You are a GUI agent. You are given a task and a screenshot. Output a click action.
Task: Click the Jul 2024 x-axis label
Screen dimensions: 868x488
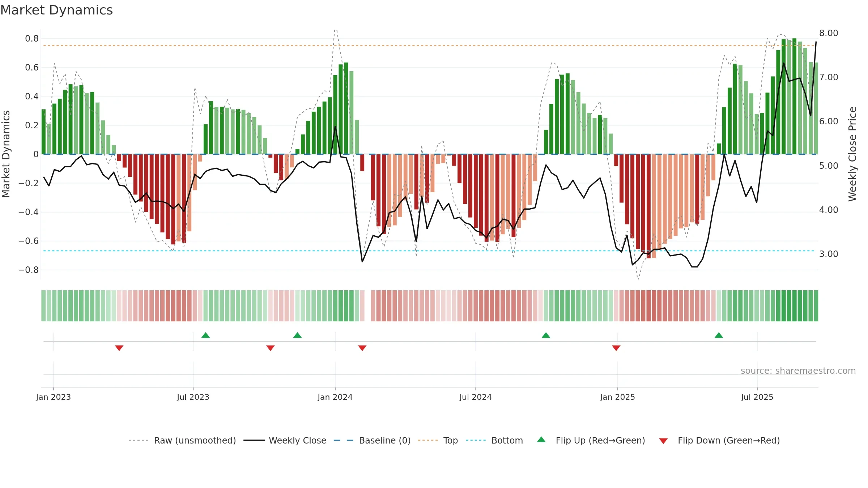[475, 397]
